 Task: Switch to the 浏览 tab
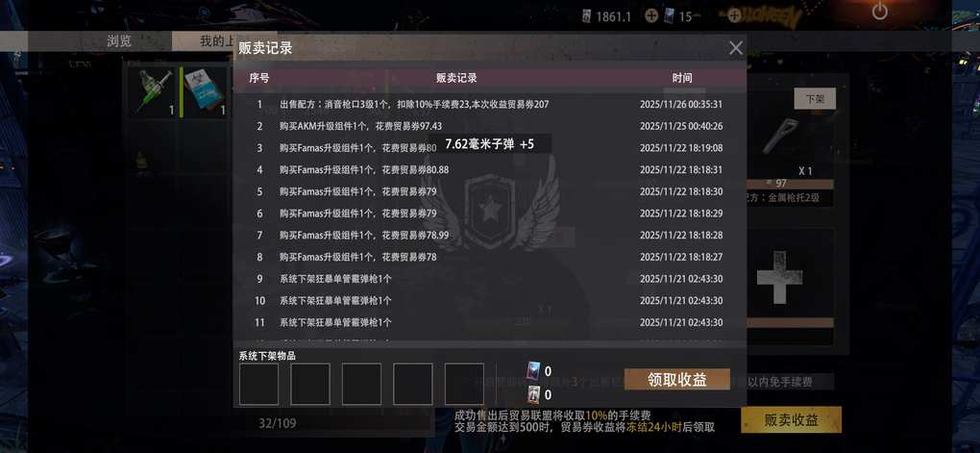tap(119, 41)
